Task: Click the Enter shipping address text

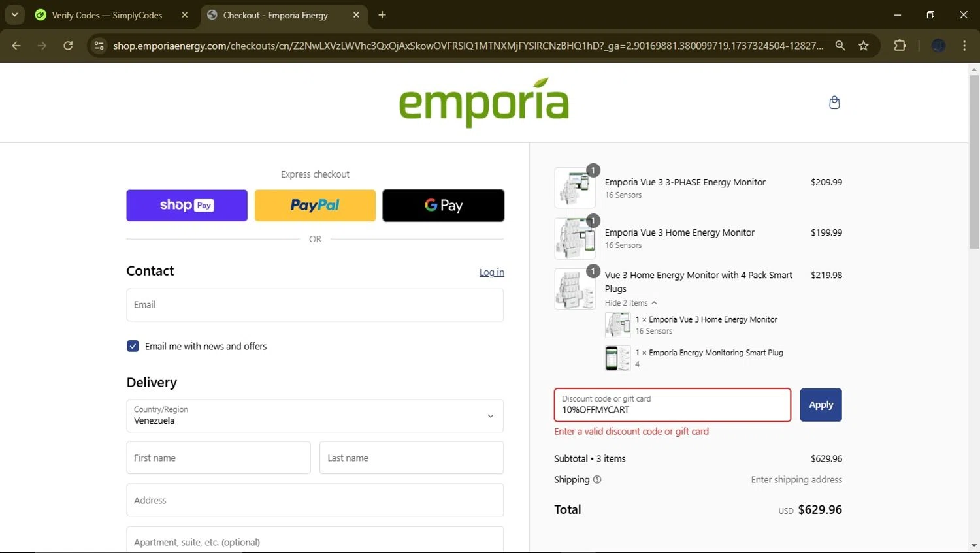Action: (x=796, y=479)
